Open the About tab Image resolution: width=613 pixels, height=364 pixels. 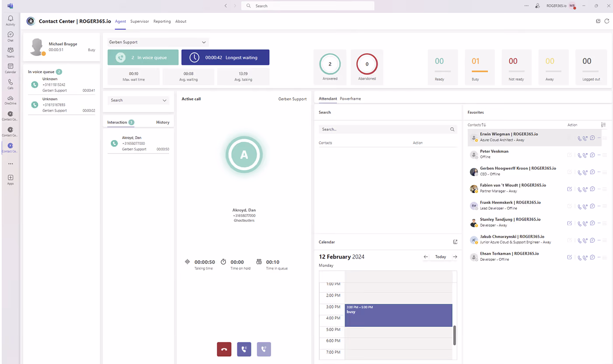point(181,21)
